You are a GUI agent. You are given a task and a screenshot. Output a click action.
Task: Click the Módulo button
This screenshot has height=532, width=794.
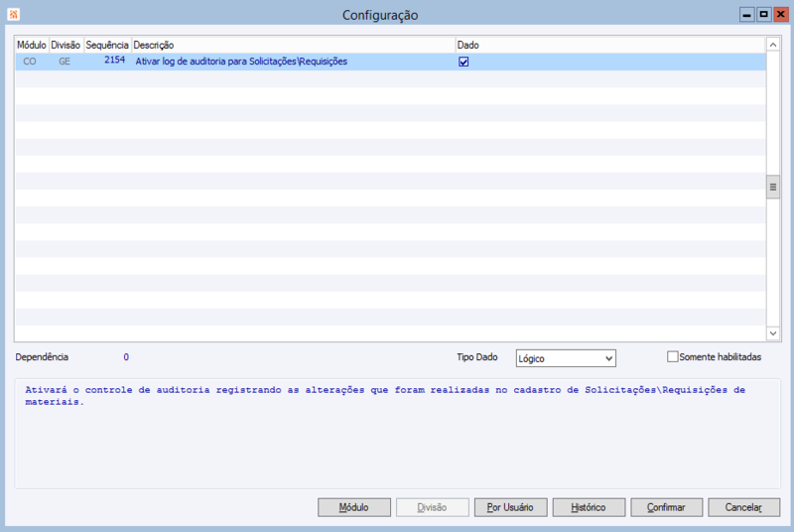354,507
